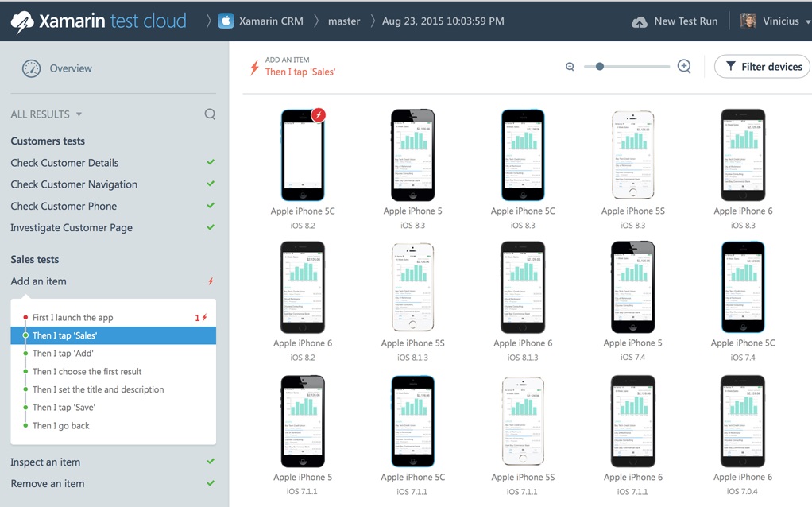Zoom out device thumbnails with the minus magnifier

click(x=570, y=66)
